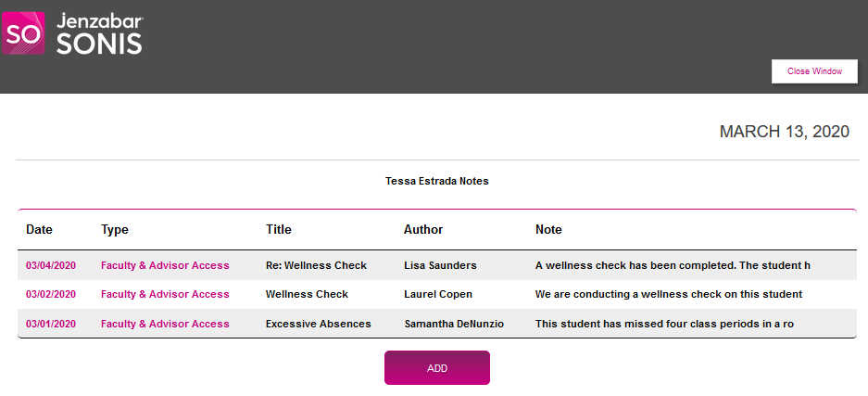The width and height of the screenshot is (868, 396).
Task: Click the Type column header
Action: click(115, 230)
